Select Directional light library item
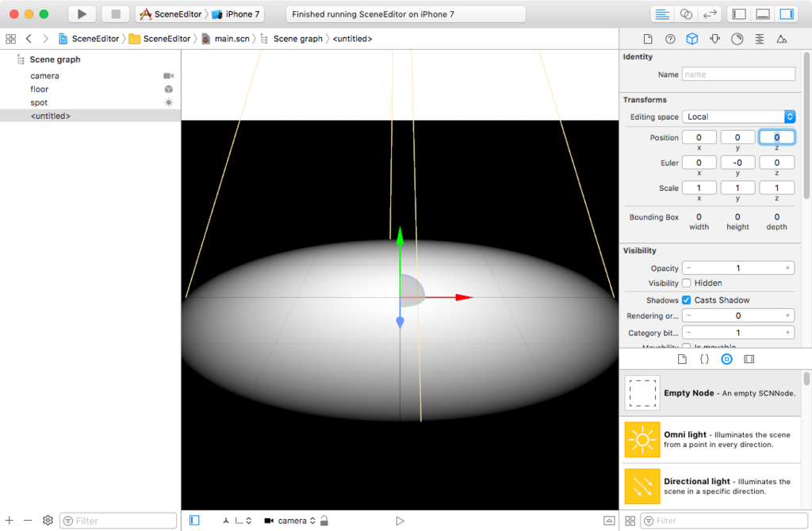812x531 pixels. (710, 486)
